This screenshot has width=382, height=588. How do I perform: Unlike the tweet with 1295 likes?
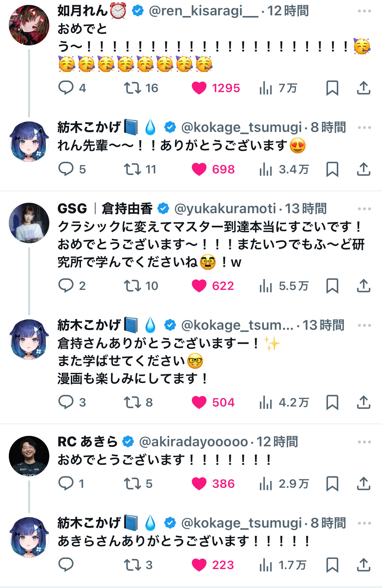click(199, 88)
